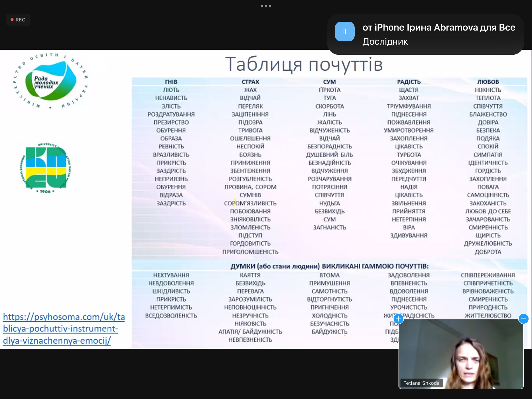The width and height of the screenshot is (532, 399).
Task: Open the three-dots menu at top
Action: [x=266, y=6]
